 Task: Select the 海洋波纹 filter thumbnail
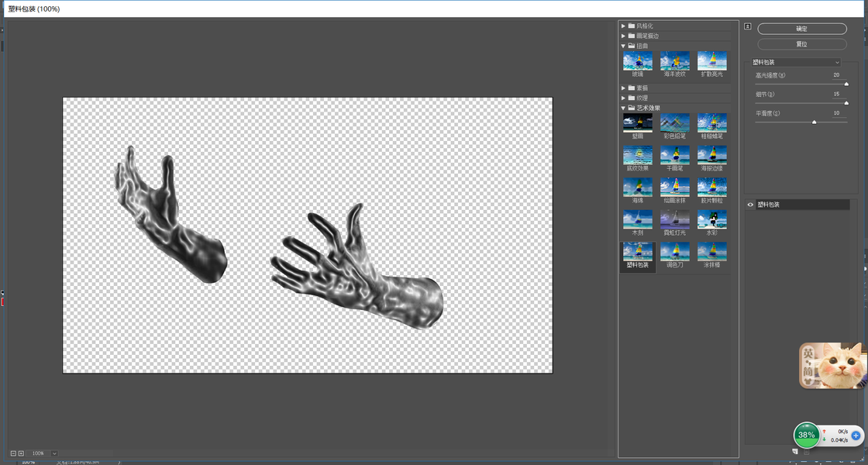pos(675,60)
